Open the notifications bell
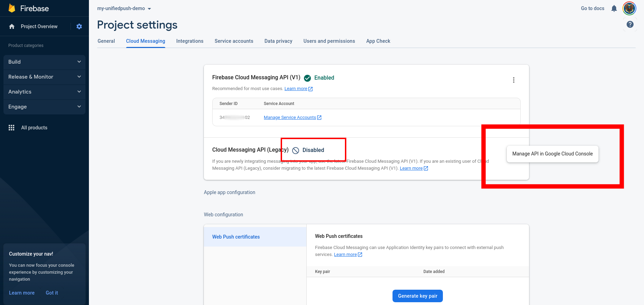 click(614, 8)
